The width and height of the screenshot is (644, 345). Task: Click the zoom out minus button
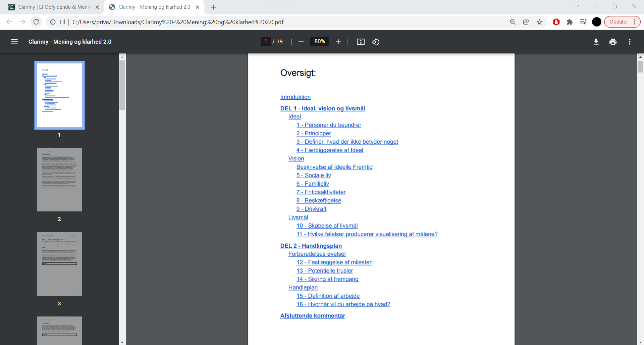tap(301, 42)
